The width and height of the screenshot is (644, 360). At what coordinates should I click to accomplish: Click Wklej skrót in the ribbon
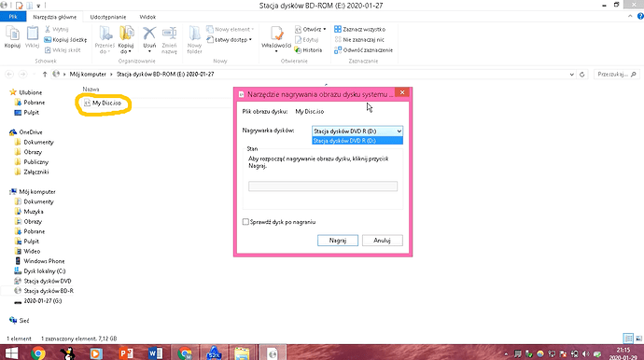pos(63,50)
